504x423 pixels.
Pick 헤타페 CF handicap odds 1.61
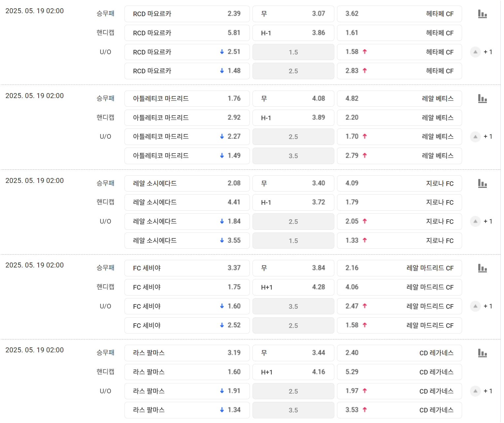[x=399, y=33]
